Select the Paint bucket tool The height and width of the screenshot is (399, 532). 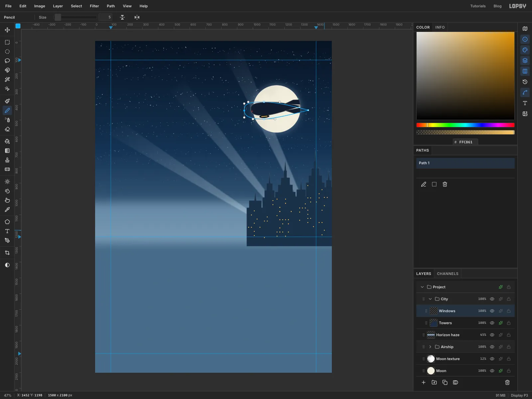[x=7, y=141]
